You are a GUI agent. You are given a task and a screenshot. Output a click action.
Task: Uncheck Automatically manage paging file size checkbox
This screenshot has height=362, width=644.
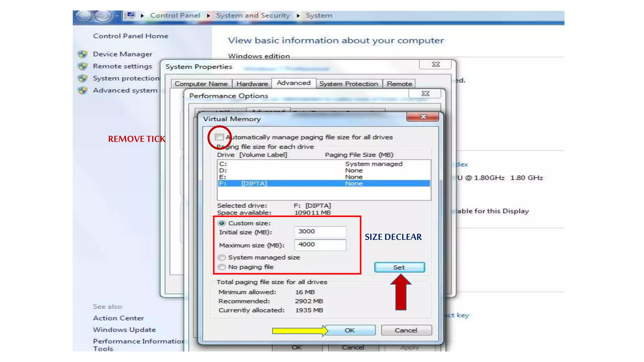[x=219, y=137]
